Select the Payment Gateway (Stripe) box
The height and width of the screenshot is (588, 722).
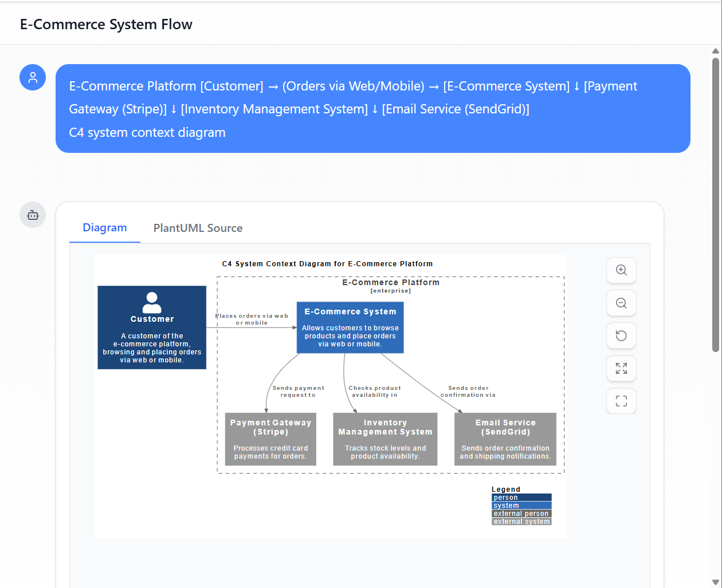(x=270, y=439)
